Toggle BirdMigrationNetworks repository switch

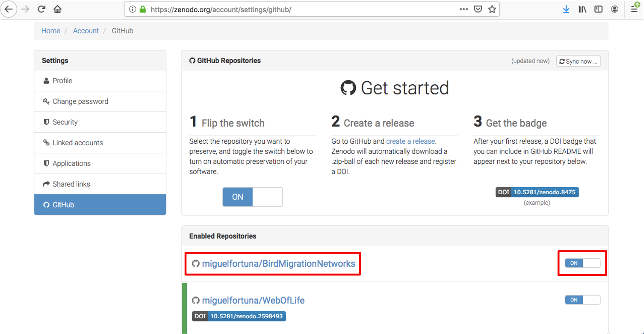pos(582,263)
